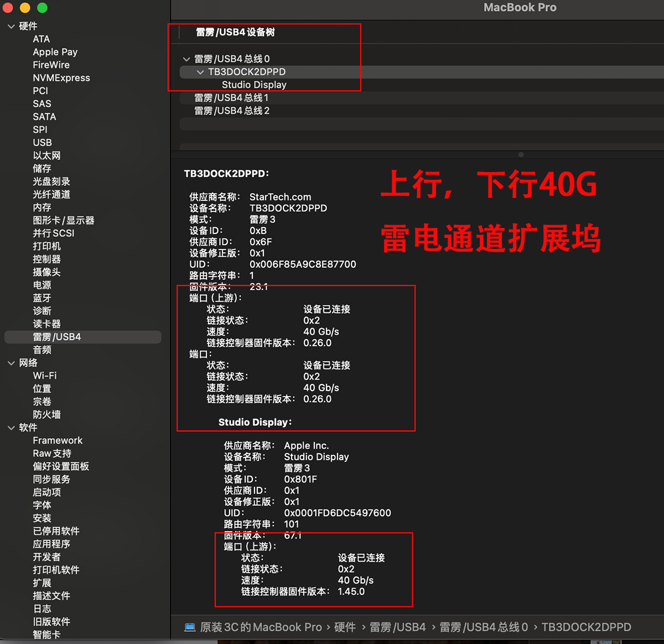This screenshot has width=664, height=644.
Task: Select 音频 in the sidebar
Action: (x=42, y=350)
